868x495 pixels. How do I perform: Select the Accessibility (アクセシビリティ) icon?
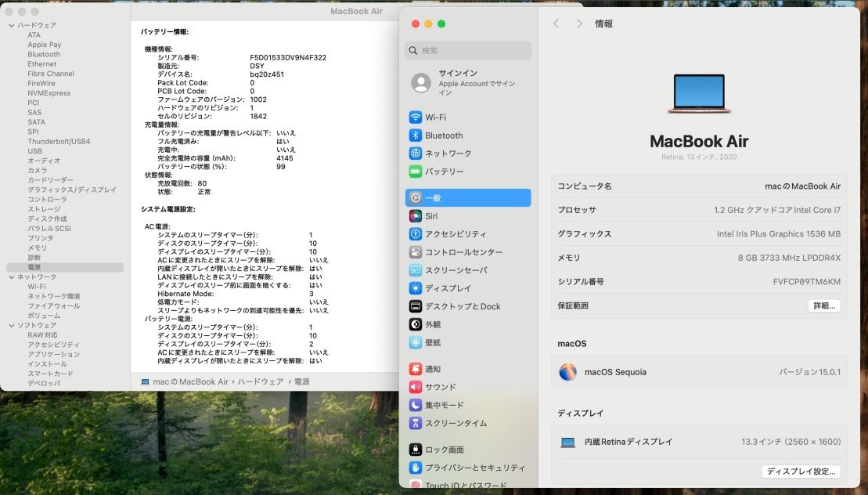[x=415, y=234]
